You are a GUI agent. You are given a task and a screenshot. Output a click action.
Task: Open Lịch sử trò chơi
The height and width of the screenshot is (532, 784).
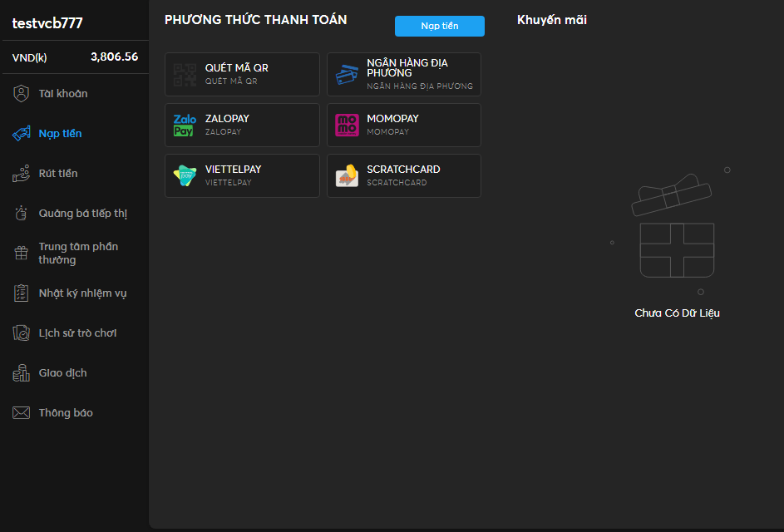(x=76, y=333)
